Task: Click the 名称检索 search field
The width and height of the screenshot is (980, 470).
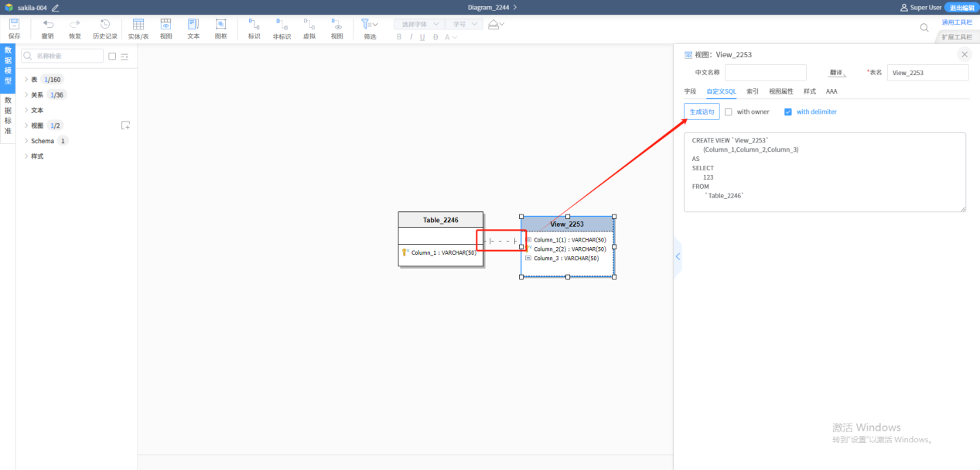Action: click(62, 56)
